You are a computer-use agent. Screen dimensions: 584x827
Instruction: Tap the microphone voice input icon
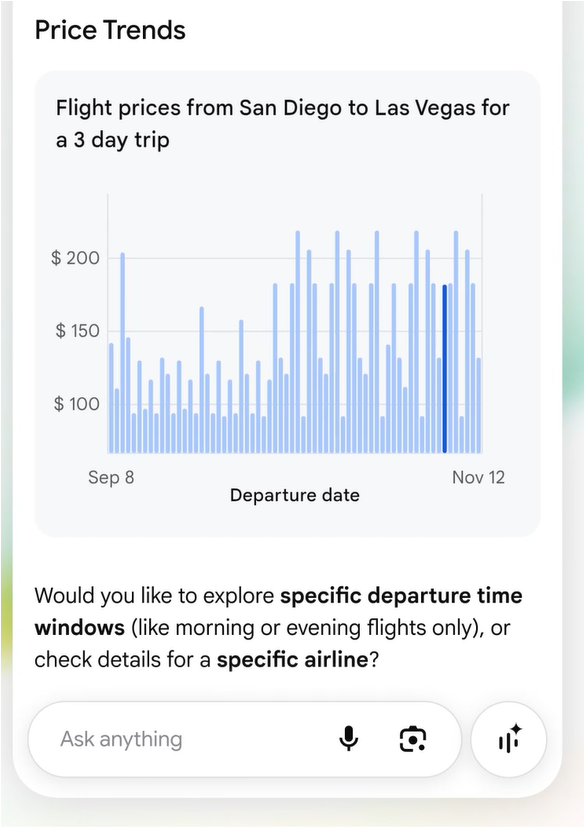(x=348, y=738)
